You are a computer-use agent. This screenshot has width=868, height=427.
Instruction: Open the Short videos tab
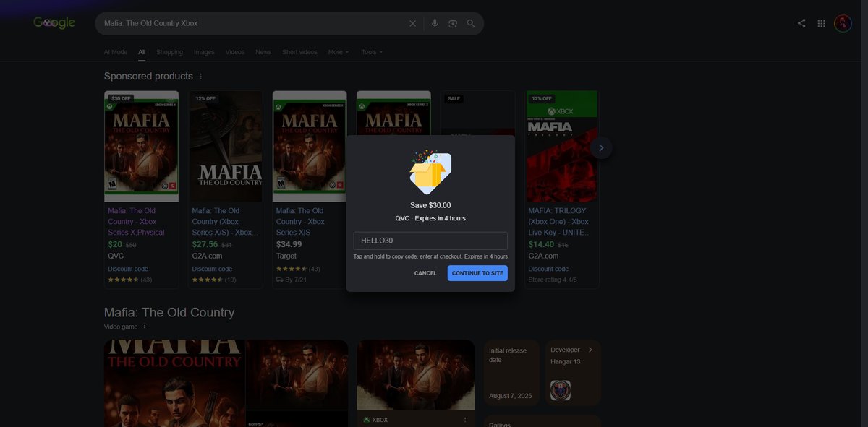[x=299, y=52]
